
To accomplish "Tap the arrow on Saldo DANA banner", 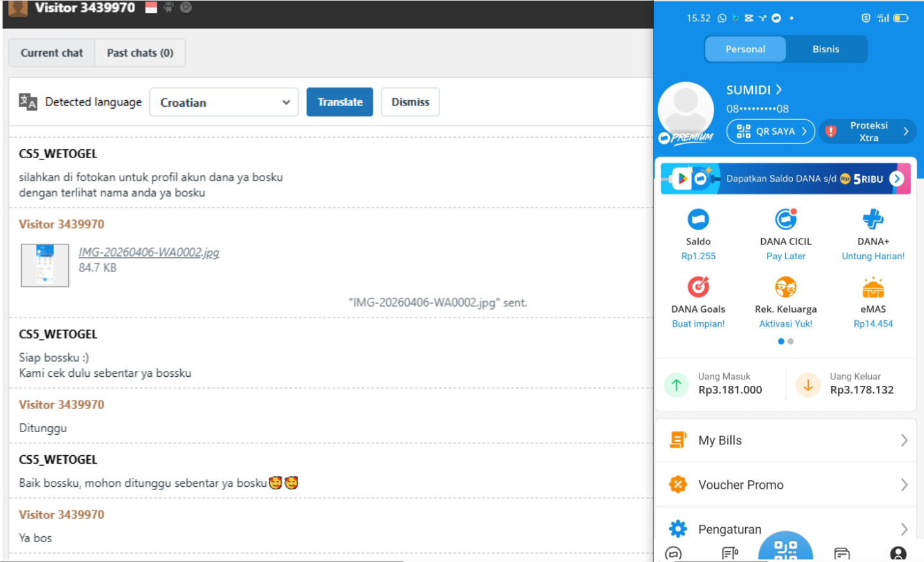I will pyautogui.click(x=897, y=179).
